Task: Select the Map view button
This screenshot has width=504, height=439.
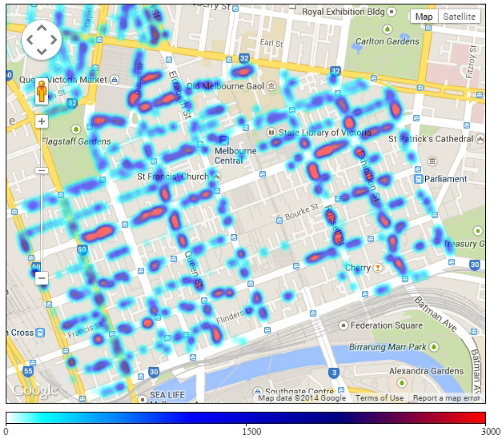Action: (424, 16)
